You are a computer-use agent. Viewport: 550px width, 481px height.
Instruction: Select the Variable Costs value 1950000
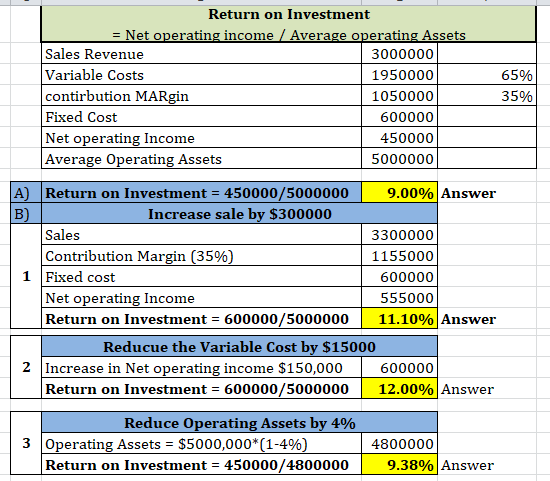400,74
